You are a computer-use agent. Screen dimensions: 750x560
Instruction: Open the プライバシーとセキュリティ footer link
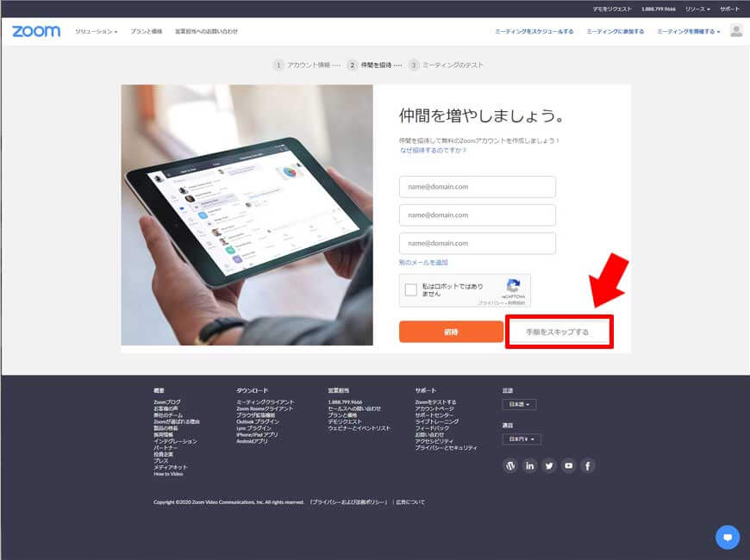(447, 448)
